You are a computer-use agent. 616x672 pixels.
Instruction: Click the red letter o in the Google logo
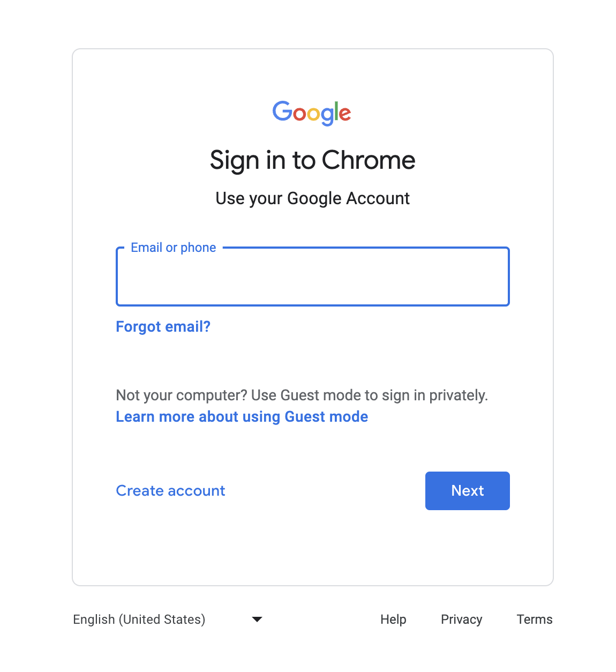(299, 114)
